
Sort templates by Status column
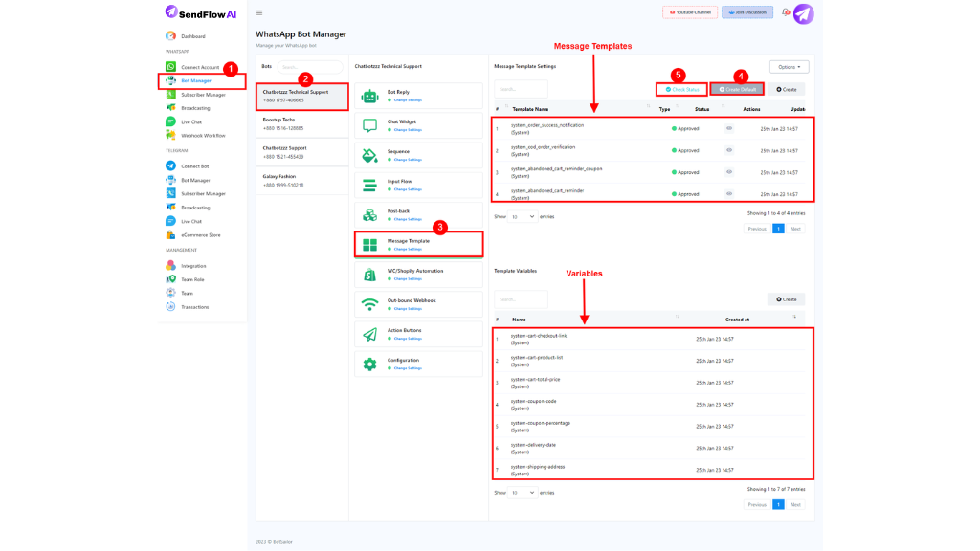click(x=702, y=109)
